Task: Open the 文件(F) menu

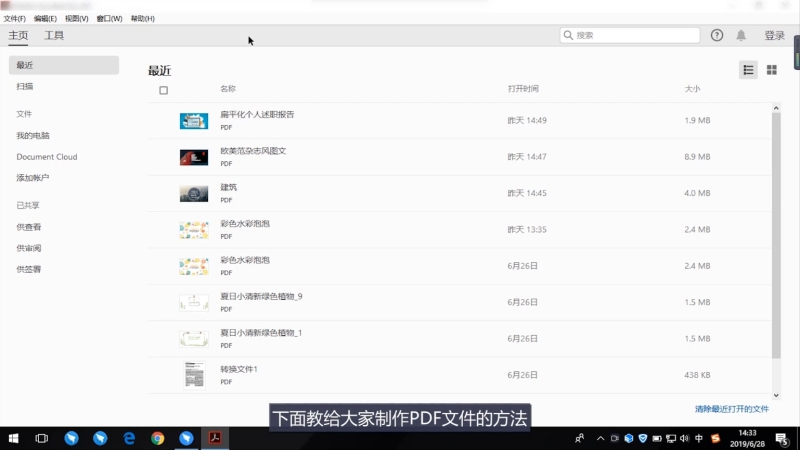Action: 15,18
